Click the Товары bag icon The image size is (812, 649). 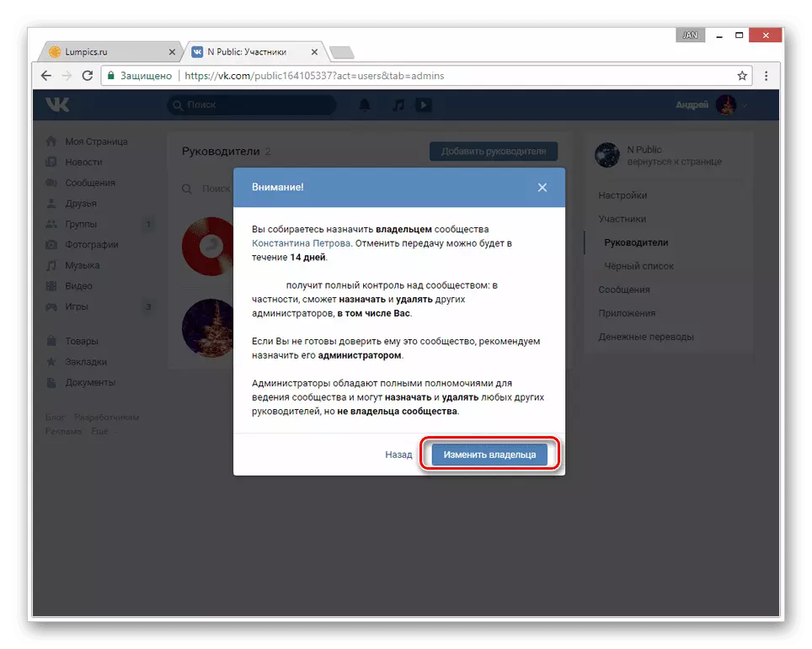51,341
